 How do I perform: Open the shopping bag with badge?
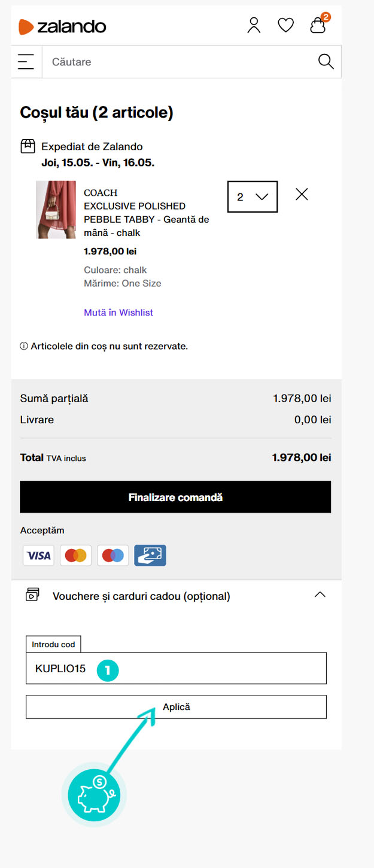319,23
